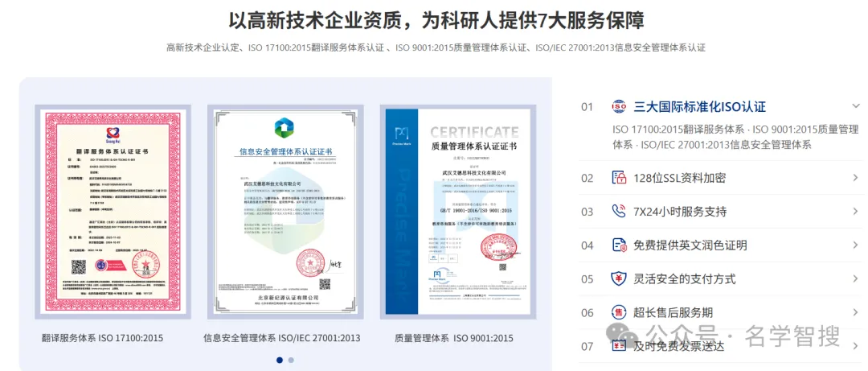Switch to the second carousel dot
This screenshot has height=371, width=868.
tap(291, 360)
